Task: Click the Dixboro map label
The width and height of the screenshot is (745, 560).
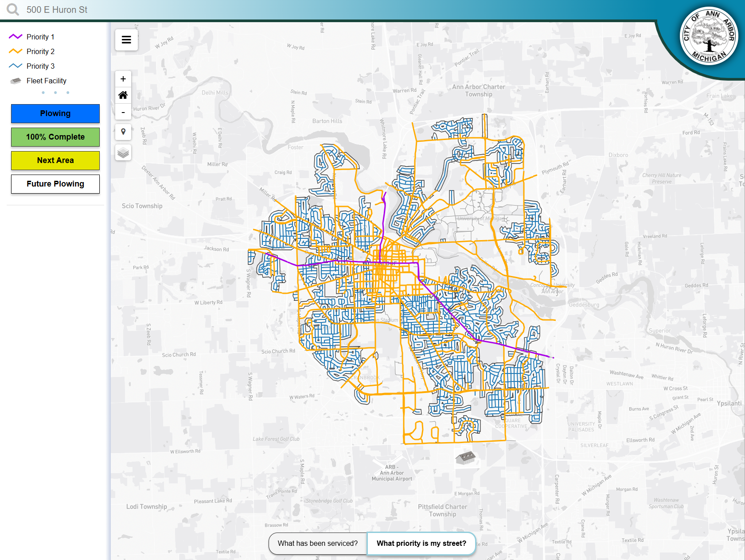Action: pos(618,155)
